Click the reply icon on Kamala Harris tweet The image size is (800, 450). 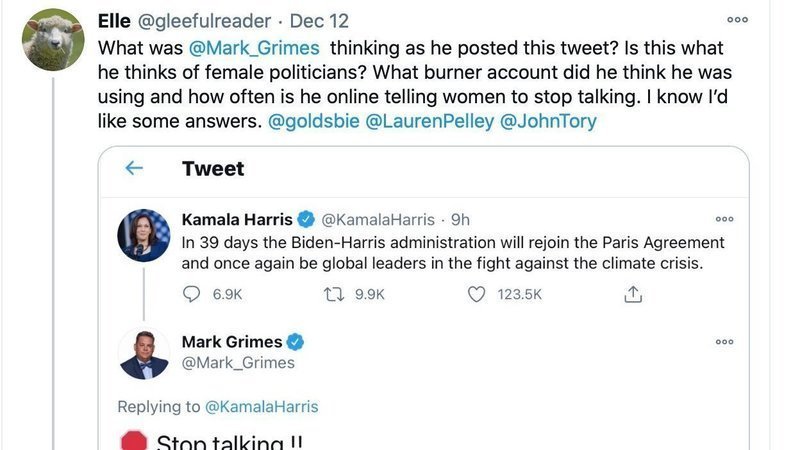193,294
